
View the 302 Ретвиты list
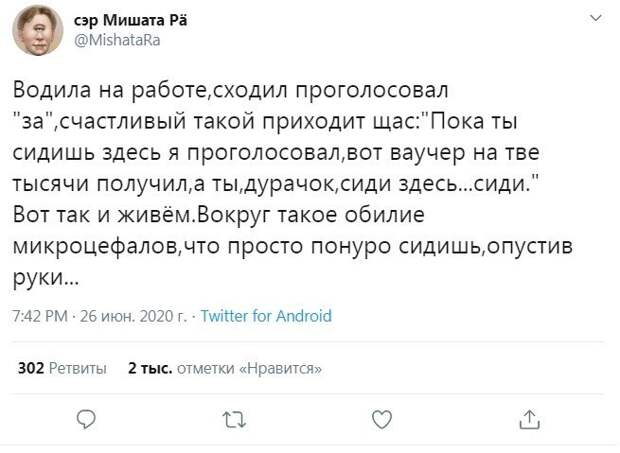click(63, 368)
